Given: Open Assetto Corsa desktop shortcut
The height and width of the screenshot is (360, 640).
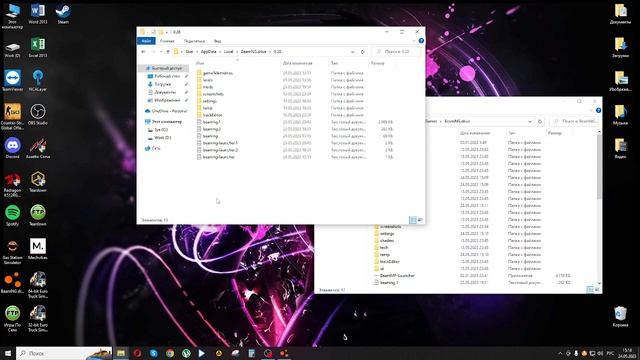Looking at the screenshot, I should pyautogui.click(x=38, y=148).
